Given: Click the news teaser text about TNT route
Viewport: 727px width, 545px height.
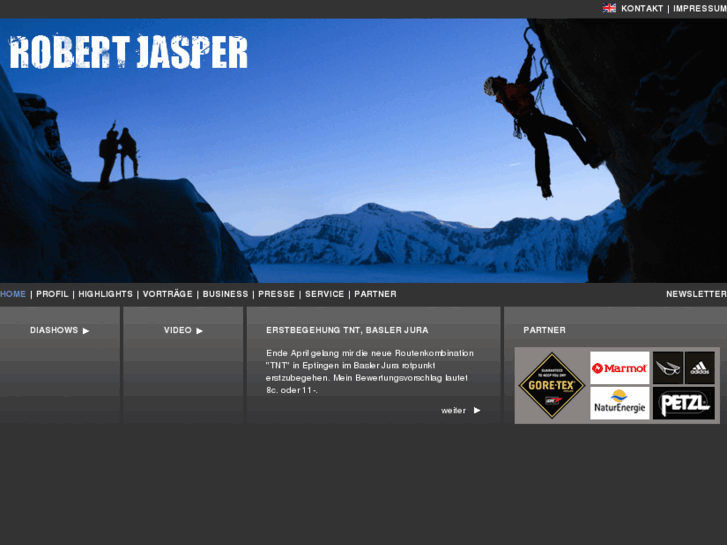Looking at the screenshot, I should pos(370,372).
